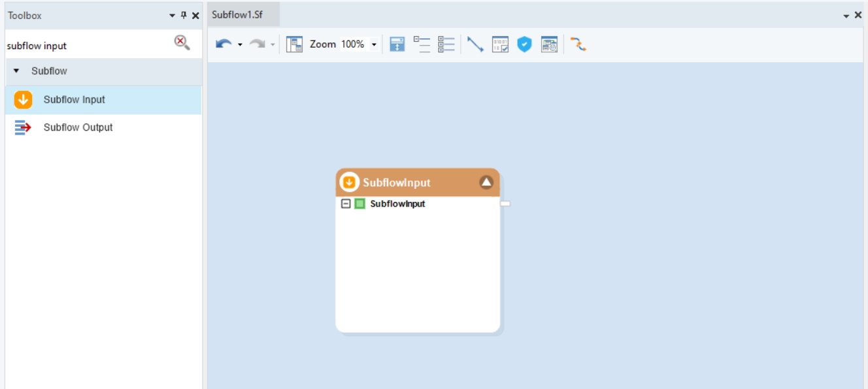Click the auto-size objects icon
This screenshot has height=389, width=868.
click(397, 44)
